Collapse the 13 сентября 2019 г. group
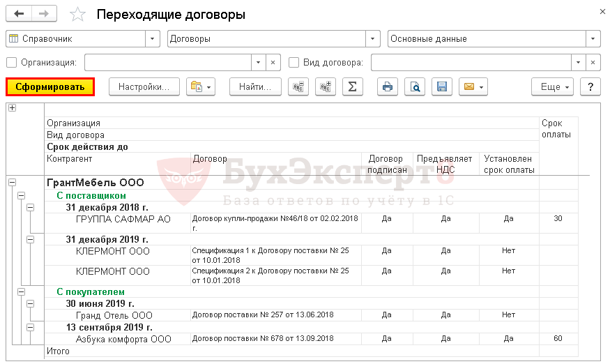Image resolution: width=610 pixels, height=364 pixels. [x=31, y=328]
